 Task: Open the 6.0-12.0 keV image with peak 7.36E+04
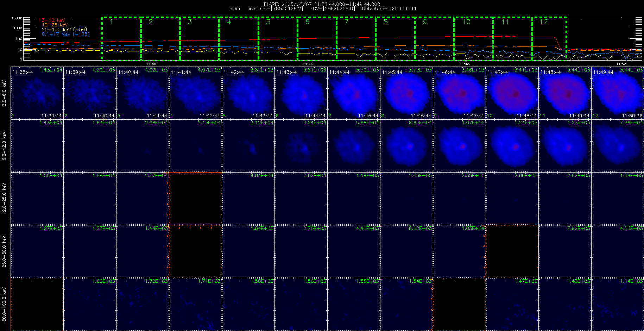pyautogui.click(x=618, y=145)
